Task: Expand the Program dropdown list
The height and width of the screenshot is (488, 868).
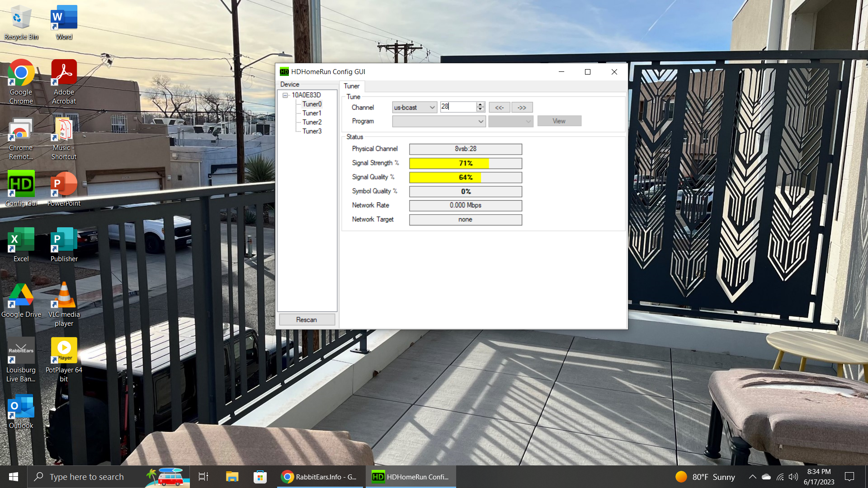Action: pos(481,121)
